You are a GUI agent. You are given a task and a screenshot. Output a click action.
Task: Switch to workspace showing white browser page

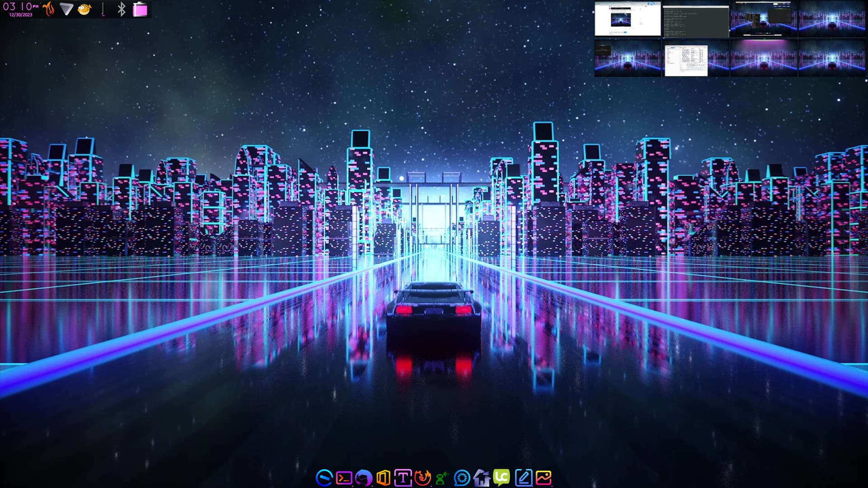[x=627, y=19]
